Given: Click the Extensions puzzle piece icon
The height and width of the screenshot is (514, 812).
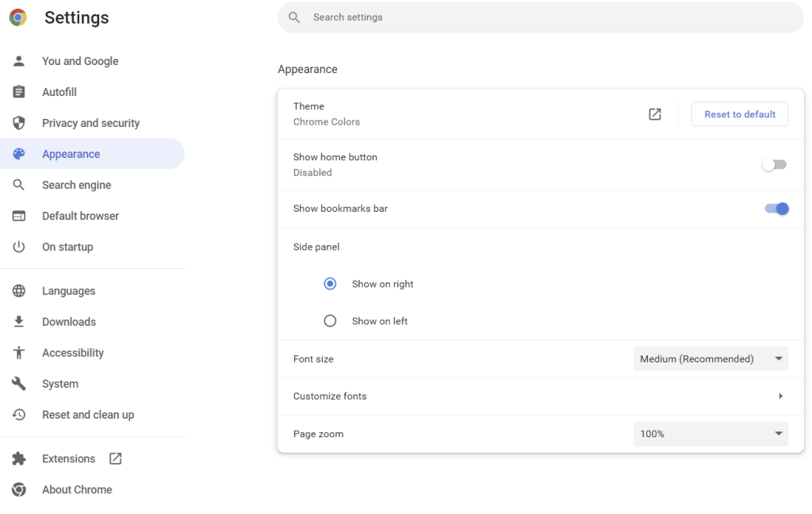Looking at the screenshot, I should click(19, 458).
